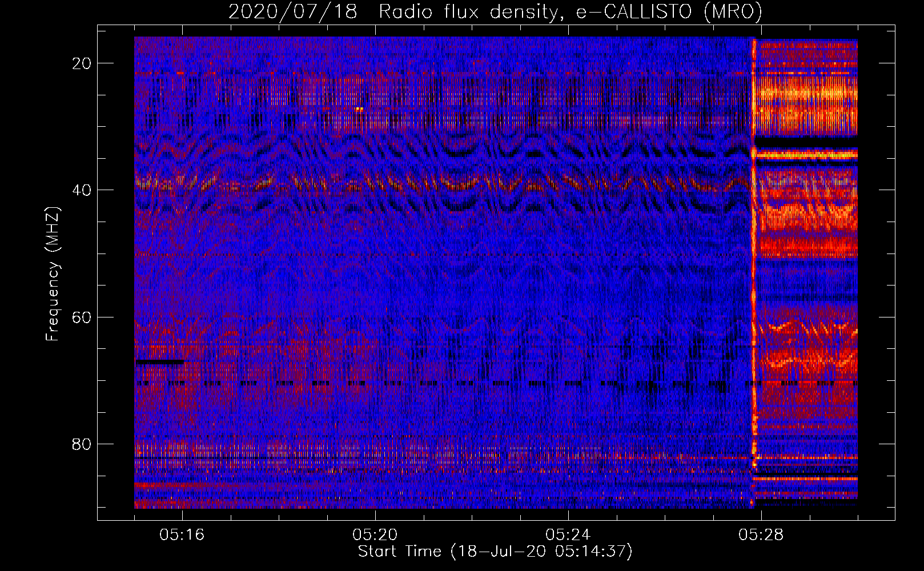This screenshot has height=571, width=924.
Task: Click the 'Start Time (18-Jul-20 05:14:37)' label
Action: [495, 552]
